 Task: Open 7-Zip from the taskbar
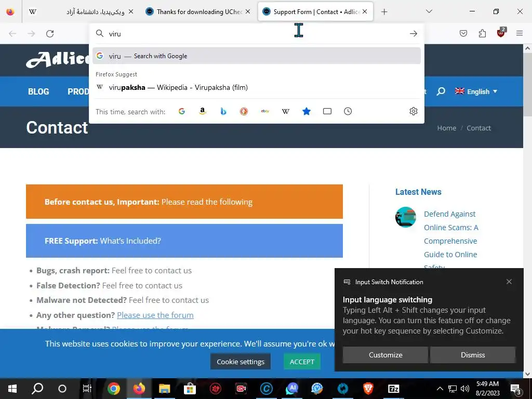(394, 389)
